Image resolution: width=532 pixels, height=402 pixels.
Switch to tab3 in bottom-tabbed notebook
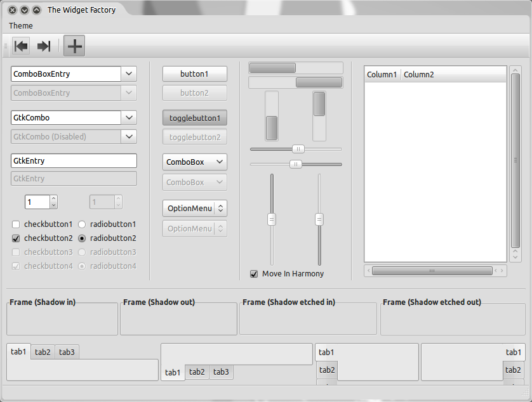tap(221, 372)
